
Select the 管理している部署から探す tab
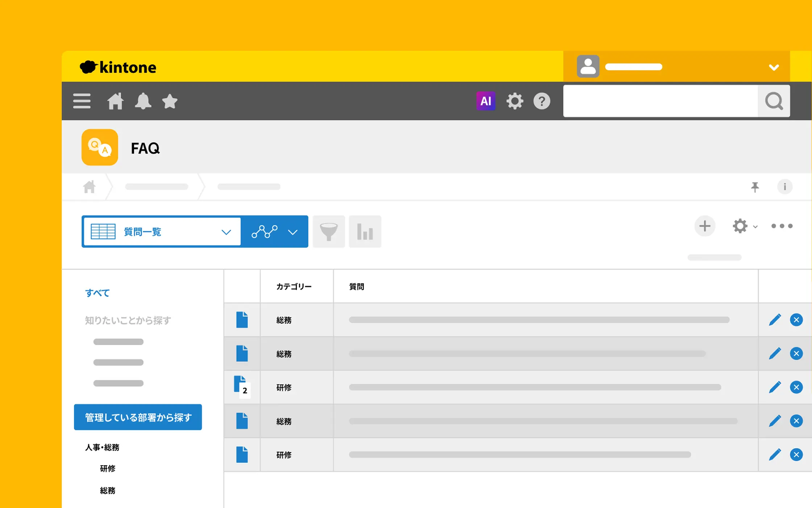(x=138, y=417)
